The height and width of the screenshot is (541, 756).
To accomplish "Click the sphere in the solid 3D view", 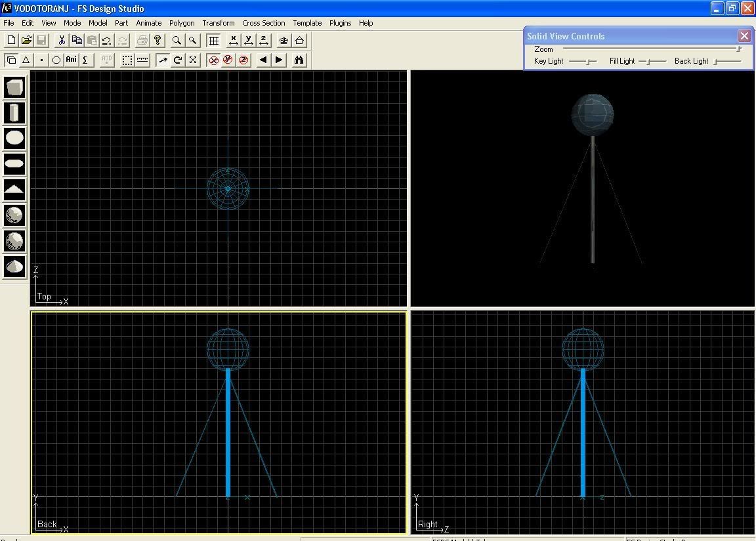I will pos(593,115).
